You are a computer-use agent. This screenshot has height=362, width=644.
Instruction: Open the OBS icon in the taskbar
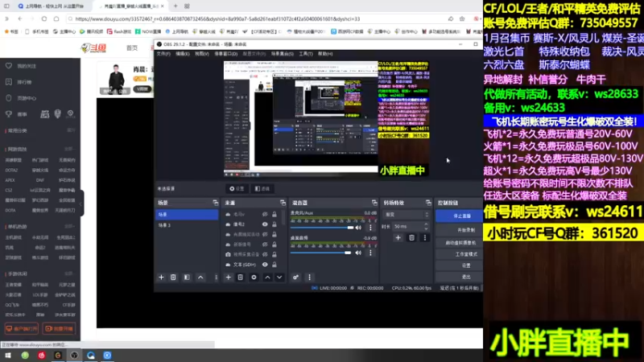(74, 355)
